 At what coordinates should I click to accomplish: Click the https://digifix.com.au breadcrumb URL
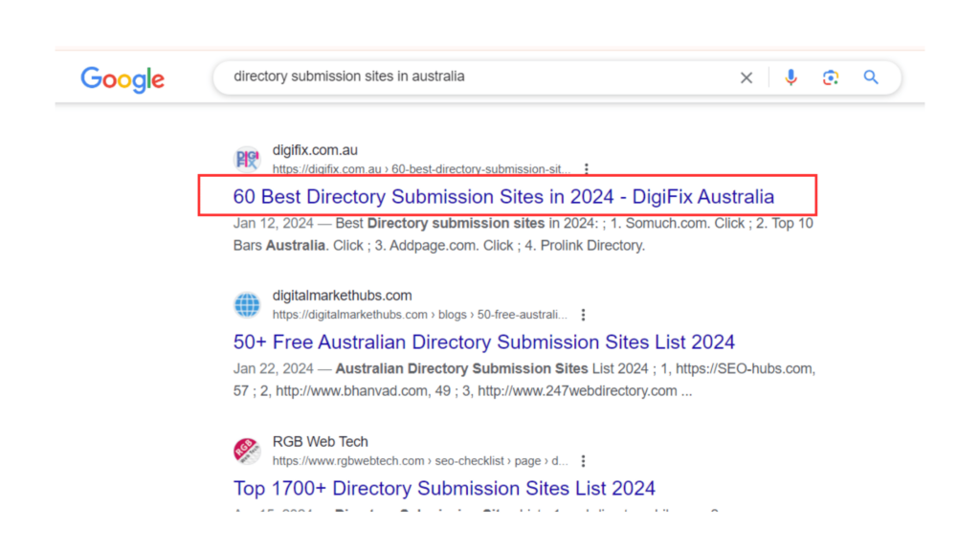tap(421, 169)
